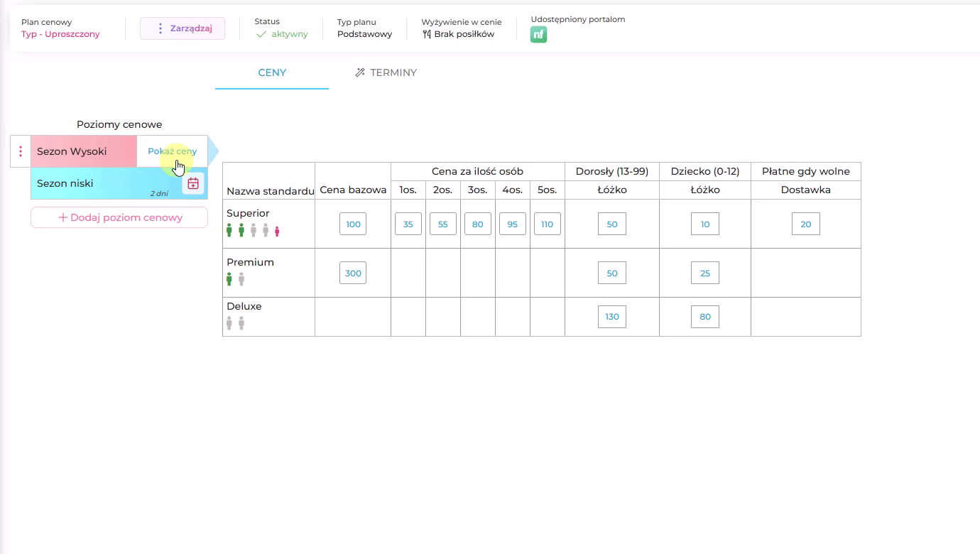Open the Zarządzaj manage menu
Screen dimensions: 980x554
(183, 28)
